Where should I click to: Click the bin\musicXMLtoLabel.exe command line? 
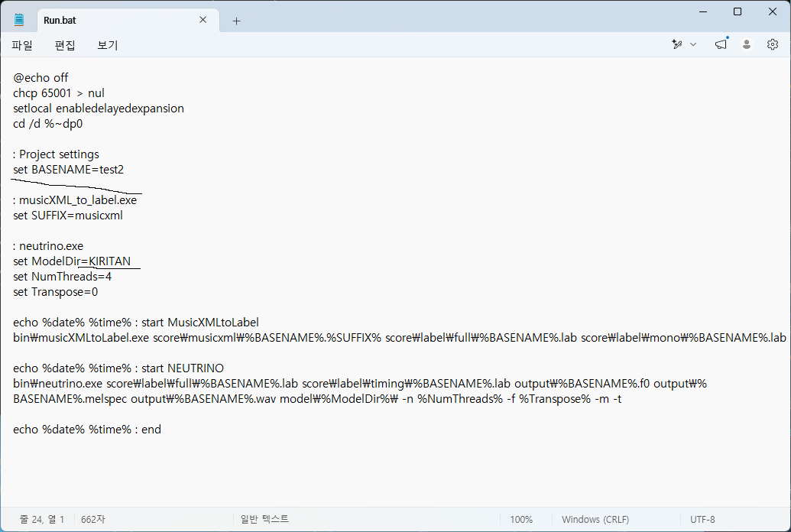pyautogui.click(x=400, y=338)
